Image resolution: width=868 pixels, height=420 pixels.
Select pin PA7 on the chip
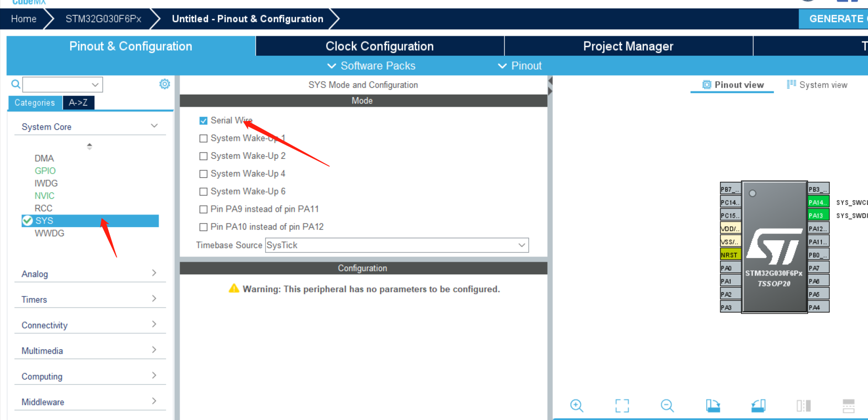818,268
